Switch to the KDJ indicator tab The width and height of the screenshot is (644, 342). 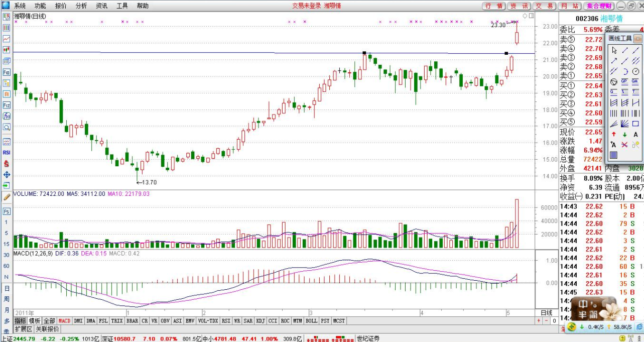[261, 320]
